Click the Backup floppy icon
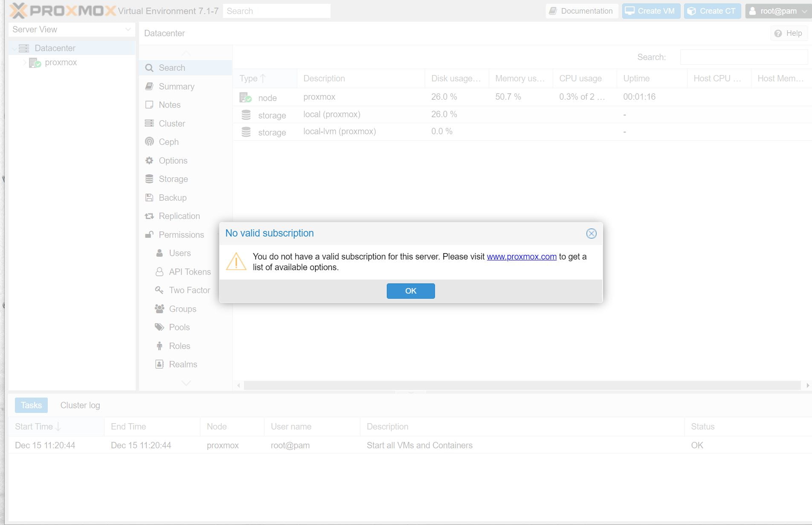 click(x=149, y=198)
